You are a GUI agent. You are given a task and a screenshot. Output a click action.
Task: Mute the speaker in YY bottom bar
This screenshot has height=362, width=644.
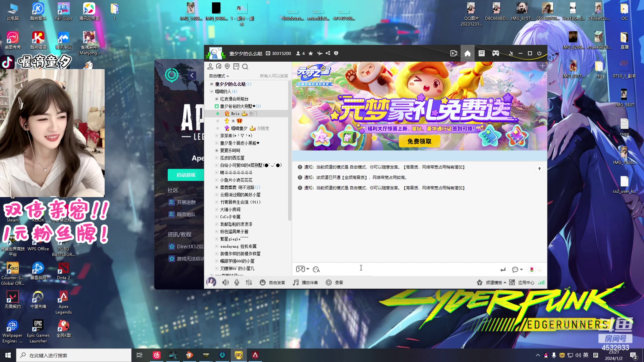[225, 283]
